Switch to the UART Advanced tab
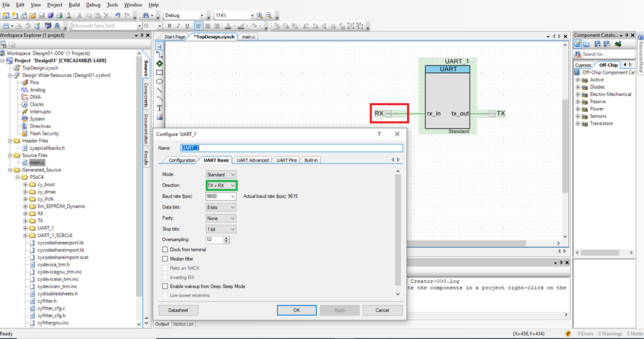 click(x=253, y=160)
